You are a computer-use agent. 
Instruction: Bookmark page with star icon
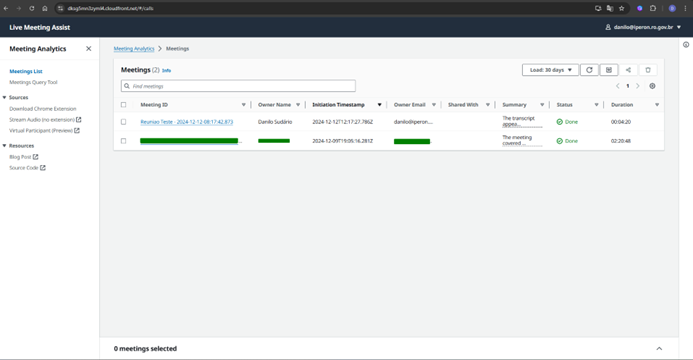tap(621, 8)
